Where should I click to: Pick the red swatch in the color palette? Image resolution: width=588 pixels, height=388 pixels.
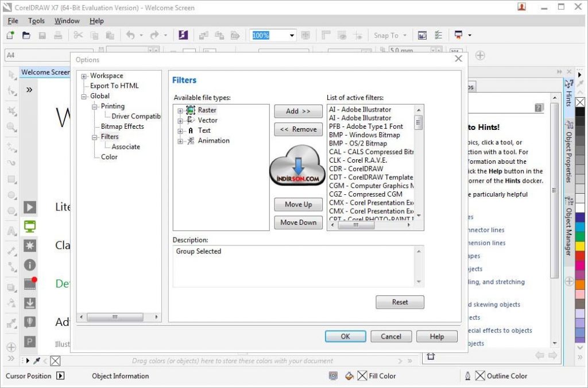click(x=580, y=256)
